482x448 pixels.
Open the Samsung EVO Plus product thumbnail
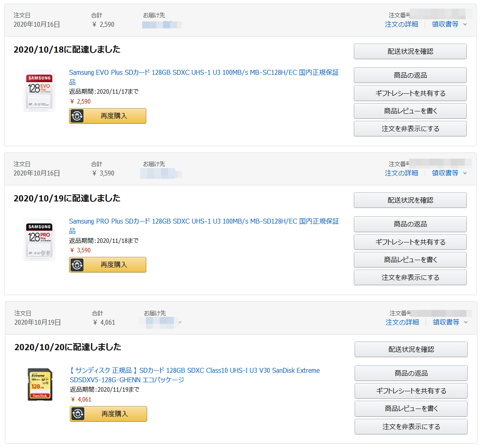coord(39,90)
